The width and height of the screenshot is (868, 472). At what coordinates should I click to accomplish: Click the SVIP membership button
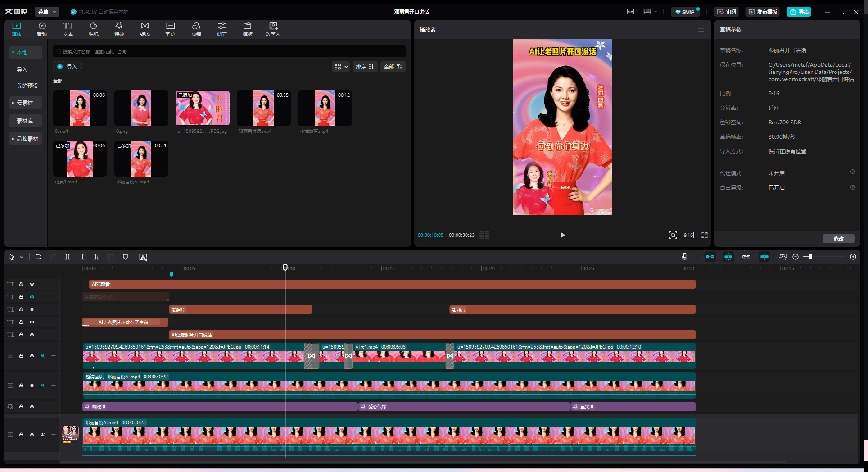pyautogui.click(x=685, y=12)
